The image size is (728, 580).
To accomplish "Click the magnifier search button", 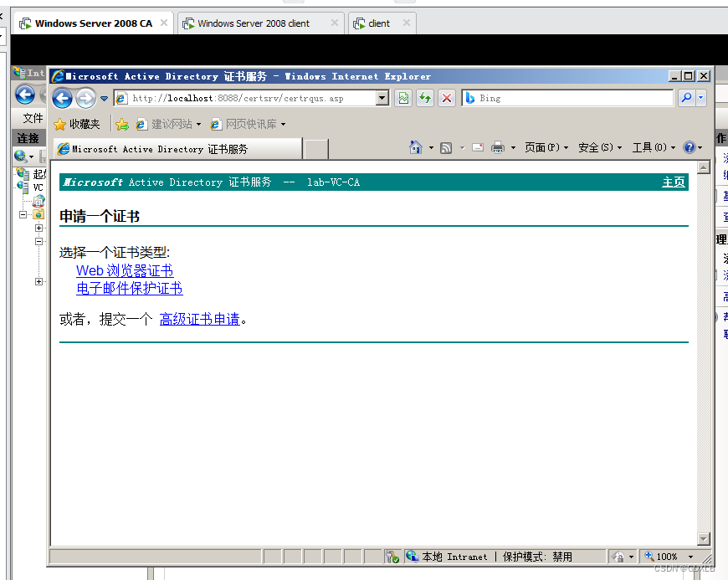I will coord(686,98).
